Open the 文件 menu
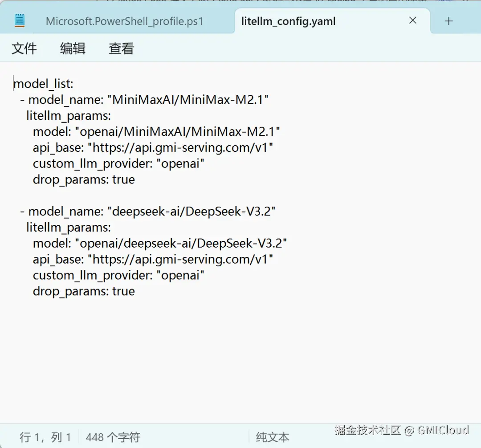Viewport: 481px width, 448px height. pyautogui.click(x=24, y=49)
